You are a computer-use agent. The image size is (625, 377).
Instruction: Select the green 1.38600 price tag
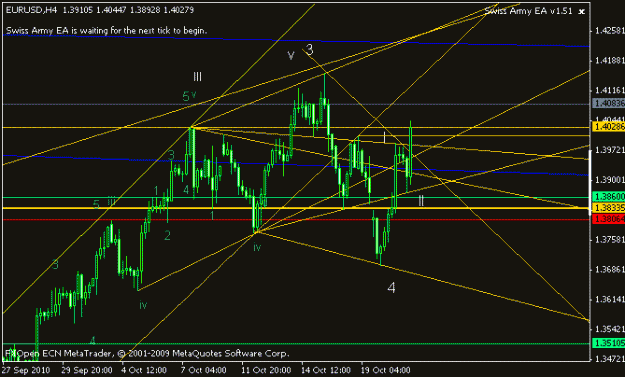[x=609, y=196]
